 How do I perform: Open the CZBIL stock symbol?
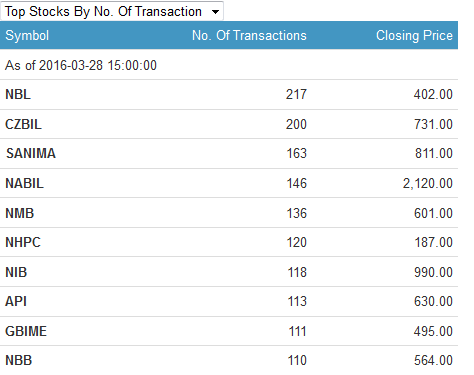pos(23,124)
